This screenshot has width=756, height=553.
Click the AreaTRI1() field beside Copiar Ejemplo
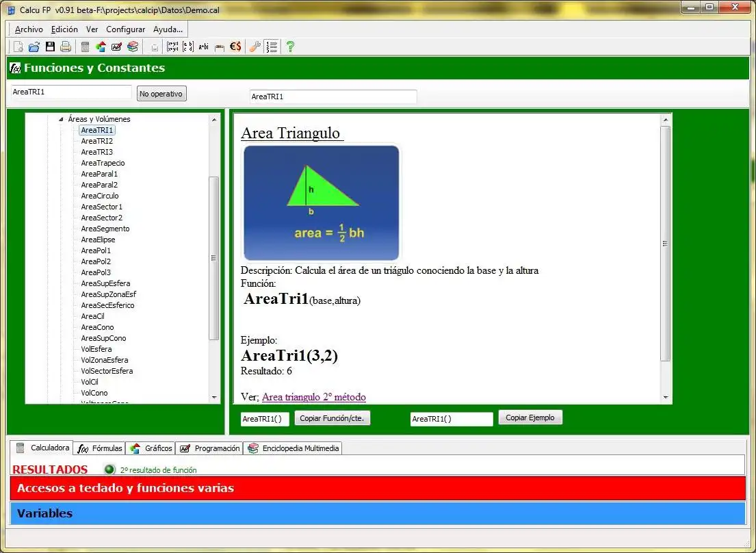point(452,419)
